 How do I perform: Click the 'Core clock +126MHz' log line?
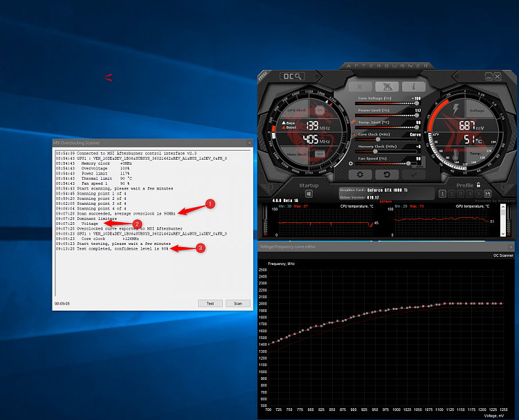click(98, 239)
